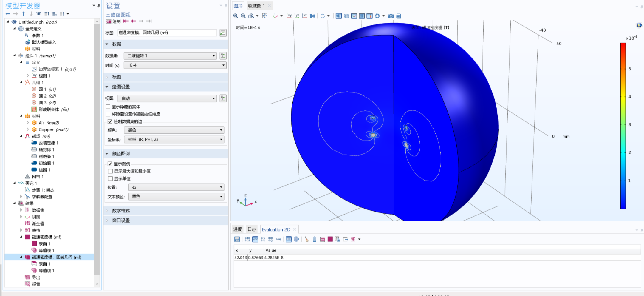Activate the zoom box tool
The height and width of the screenshot is (296, 644).
[251, 16]
